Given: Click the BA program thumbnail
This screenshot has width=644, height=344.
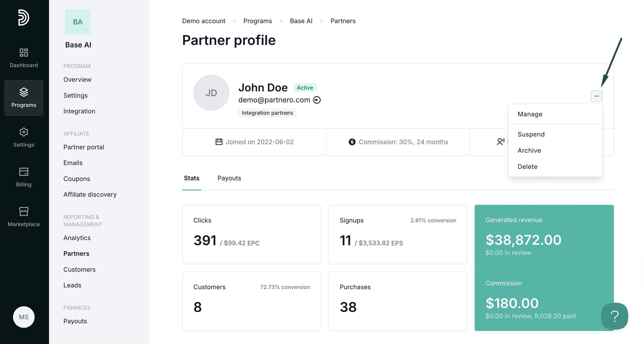Looking at the screenshot, I should (x=78, y=22).
